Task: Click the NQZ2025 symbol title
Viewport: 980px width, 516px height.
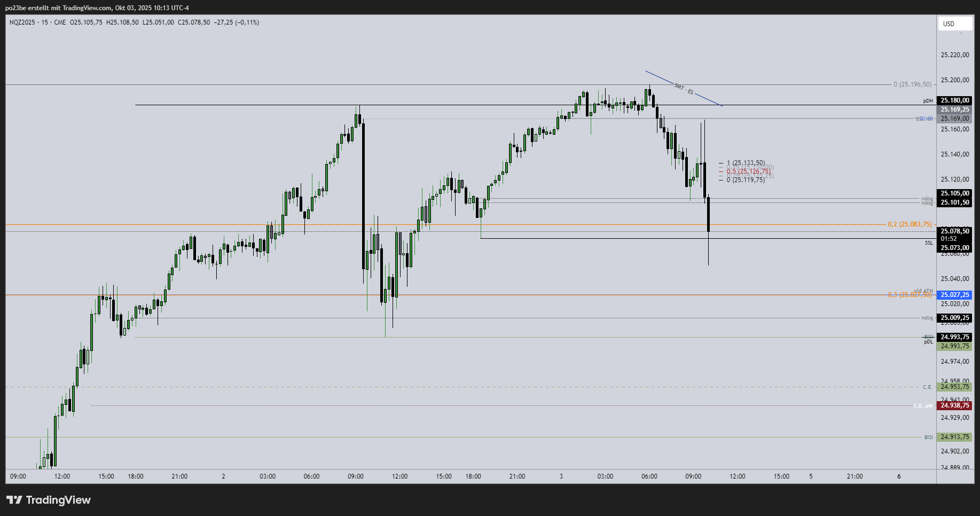Action: click(x=22, y=22)
